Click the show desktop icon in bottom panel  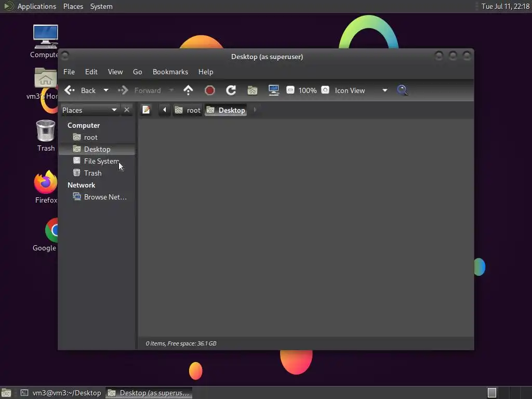6,393
